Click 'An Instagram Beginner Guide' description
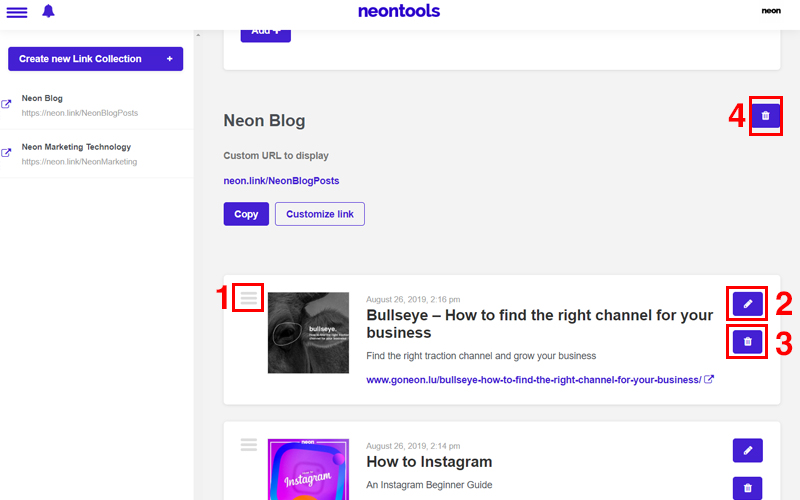This screenshot has height=500, width=800. tap(429, 485)
